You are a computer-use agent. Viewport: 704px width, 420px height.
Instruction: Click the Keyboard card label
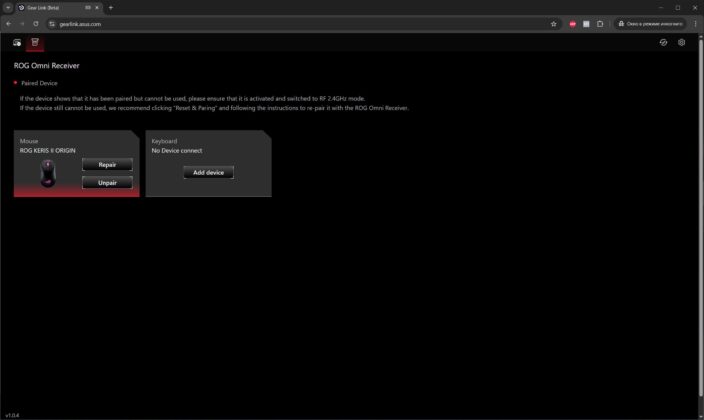(164, 141)
